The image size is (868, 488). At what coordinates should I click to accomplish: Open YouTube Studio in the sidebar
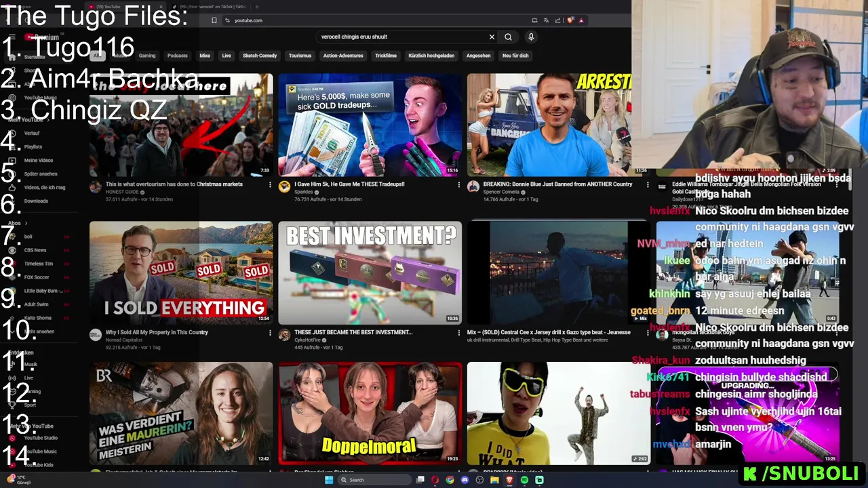[x=41, y=438]
